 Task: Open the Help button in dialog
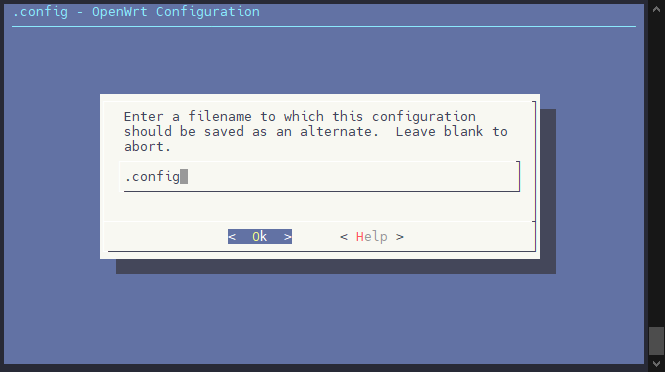coord(372,236)
